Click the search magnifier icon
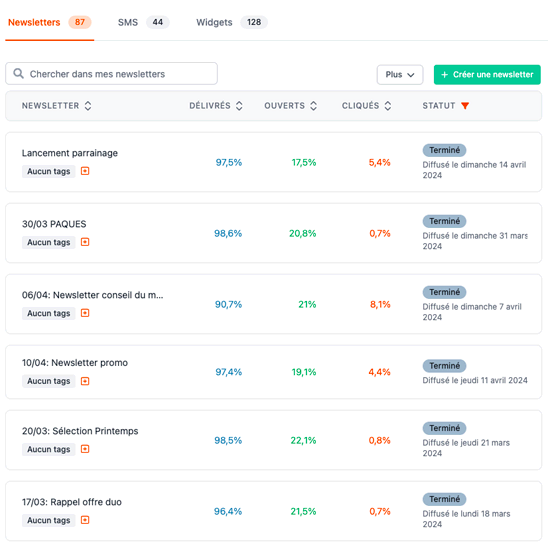The image size is (550, 548). tap(18, 74)
